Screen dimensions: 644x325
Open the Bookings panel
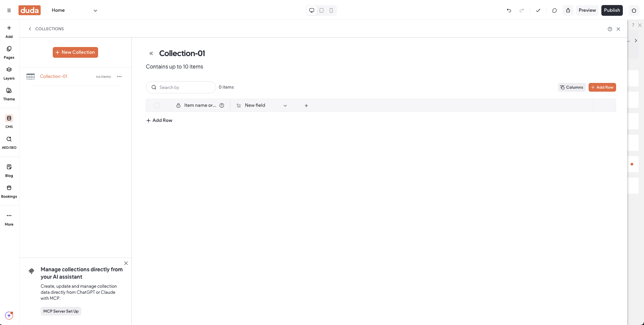[x=9, y=192]
